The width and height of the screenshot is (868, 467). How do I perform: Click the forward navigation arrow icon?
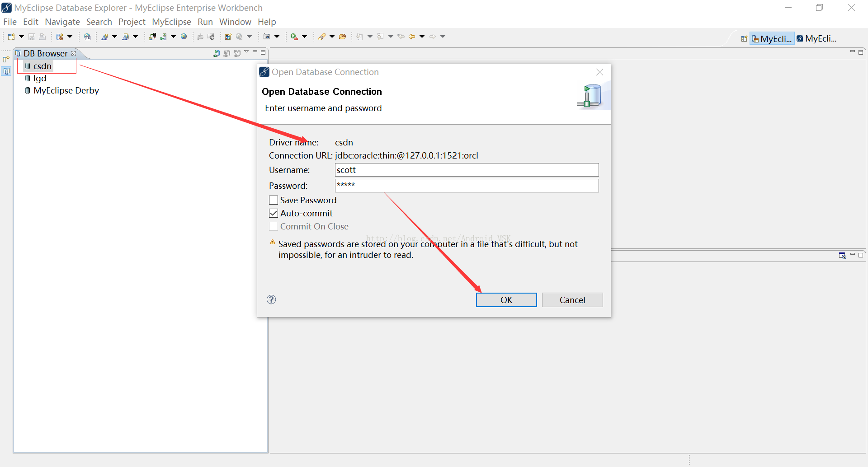point(433,37)
